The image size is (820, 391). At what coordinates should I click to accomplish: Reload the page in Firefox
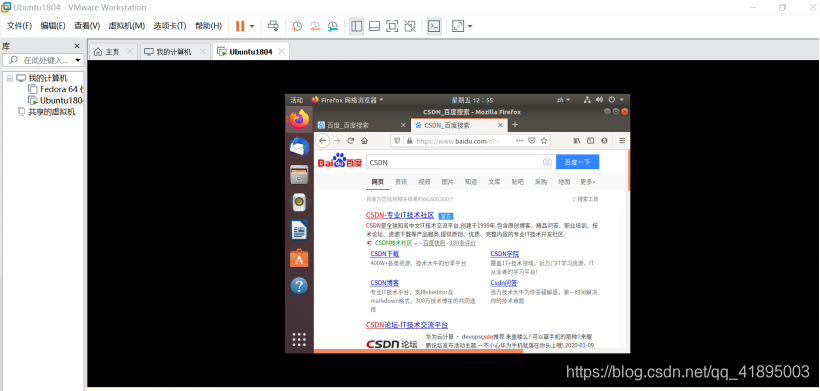[351, 141]
